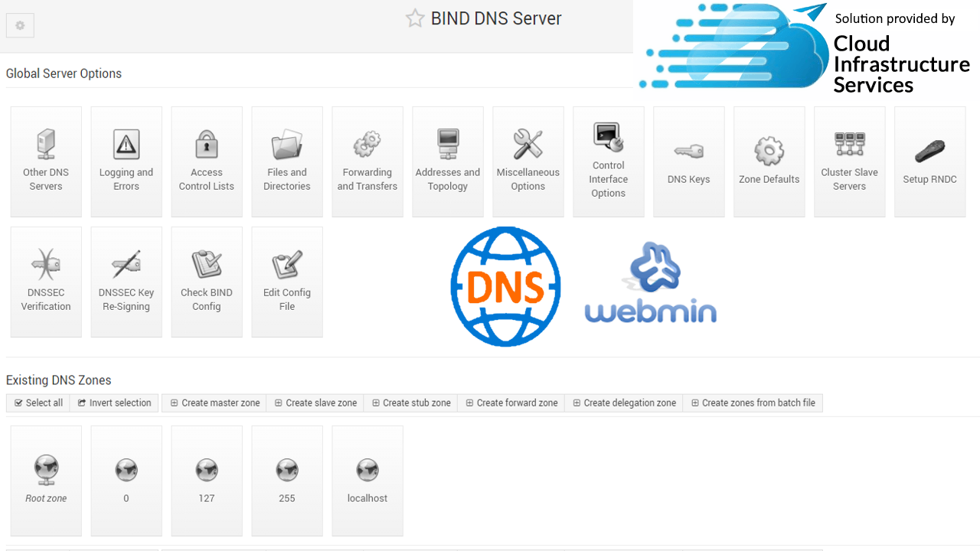Open the Root zone
Screen dimensions: 980x551
pos(46,481)
